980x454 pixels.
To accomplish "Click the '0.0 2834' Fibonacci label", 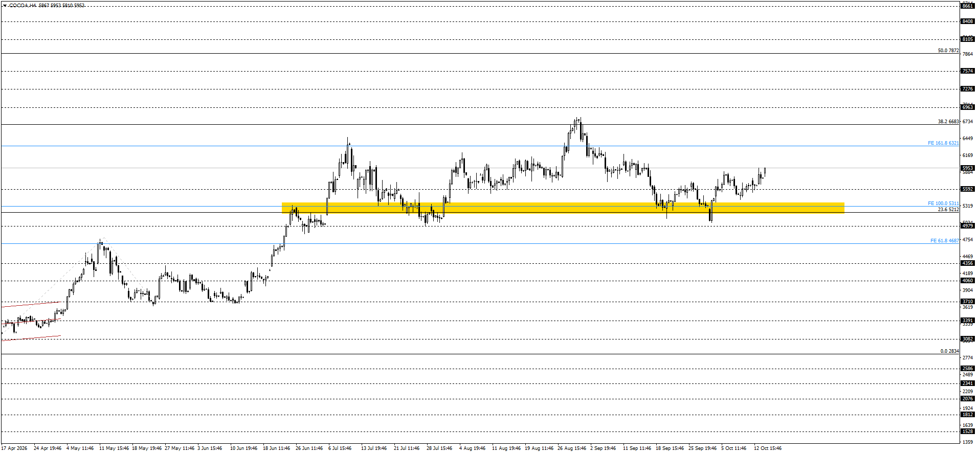I will coord(949,351).
